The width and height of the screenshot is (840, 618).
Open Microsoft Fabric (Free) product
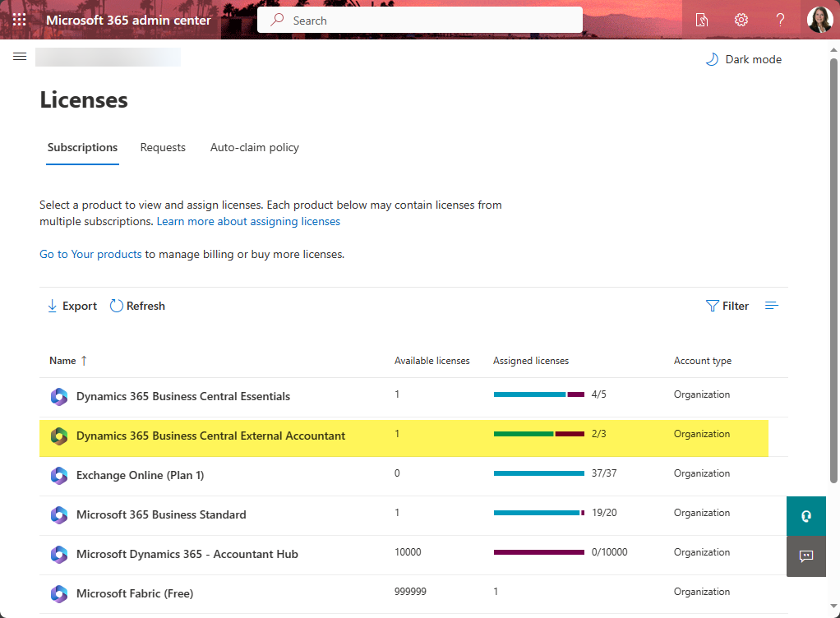coord(135,593)
